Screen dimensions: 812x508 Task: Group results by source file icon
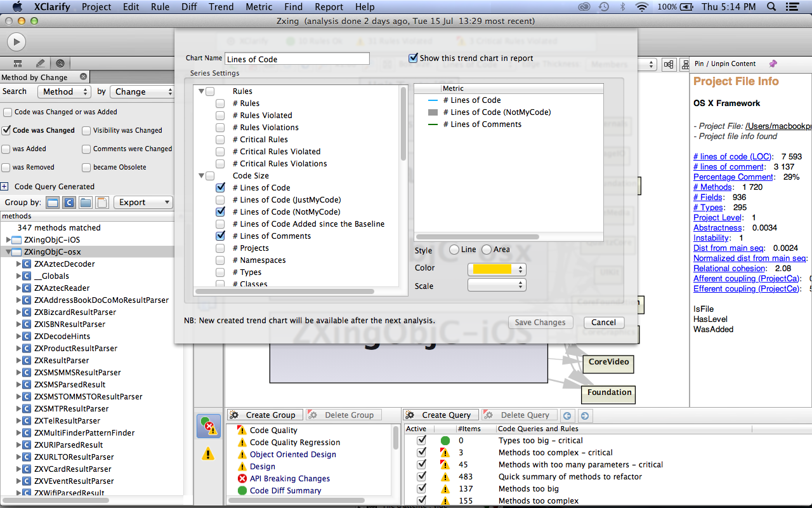(102, 203)
